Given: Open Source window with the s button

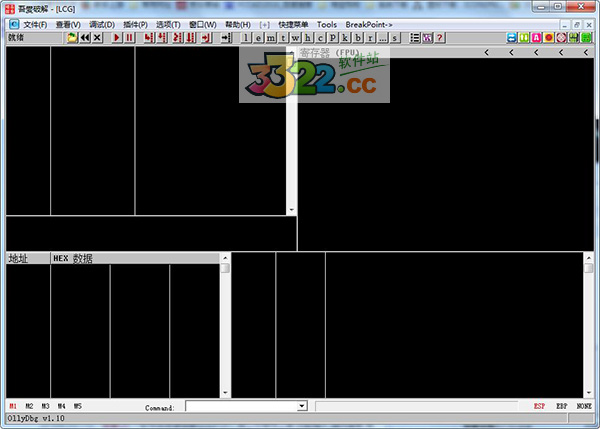Looking at the screenshot, I should (395, 38).
